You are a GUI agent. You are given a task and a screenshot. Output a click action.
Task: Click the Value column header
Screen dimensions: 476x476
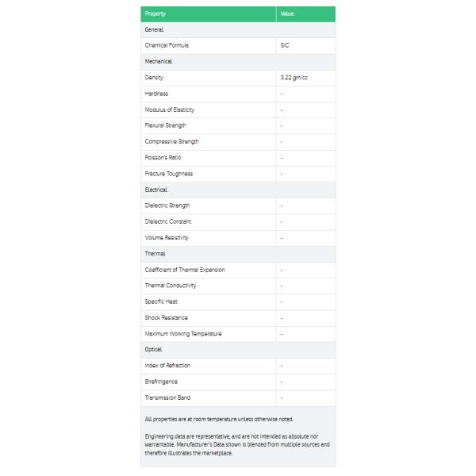[x=287, y=13]
